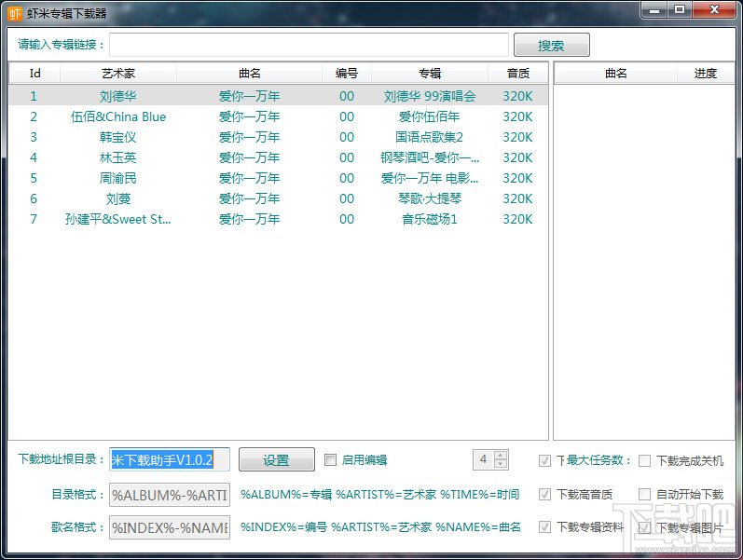Enable the 启用编辑 checkbox
This screenshot has height=560, width=743.
(330, 459)
